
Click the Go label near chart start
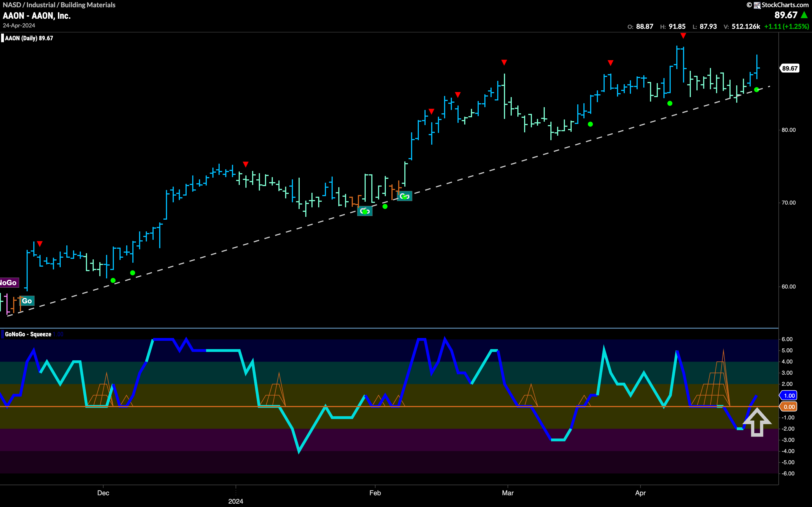[x=27, y=301]
